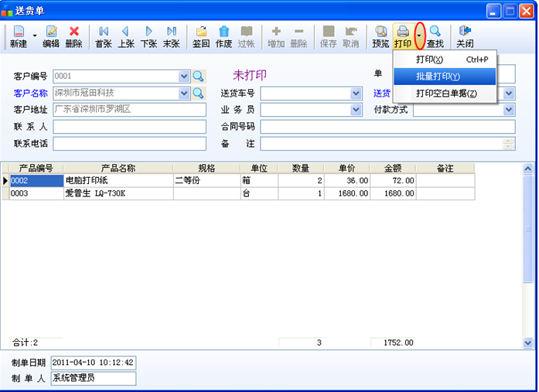
Task: Click the 过帐 (post) book icon
Action: coord(247,36)
